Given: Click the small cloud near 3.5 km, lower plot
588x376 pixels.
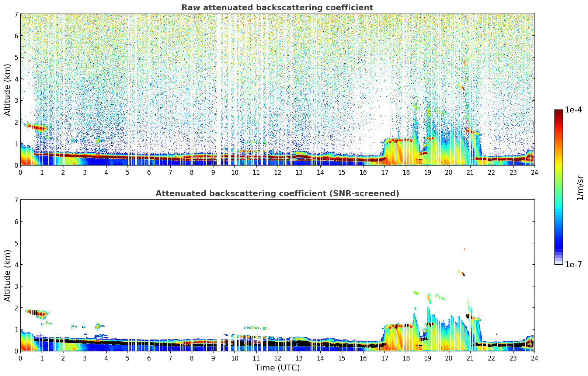Looking at the screenshot, I should tap(462, 273).
